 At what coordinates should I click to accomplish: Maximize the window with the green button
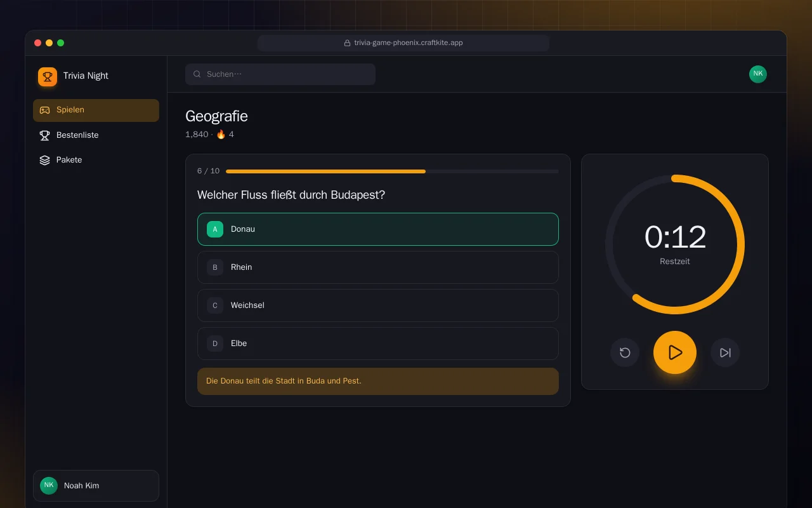click(x=61, y=43)
